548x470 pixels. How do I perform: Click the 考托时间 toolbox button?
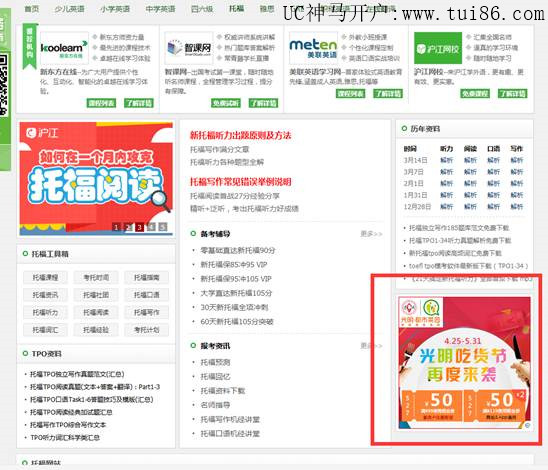[x=96, y=277]
